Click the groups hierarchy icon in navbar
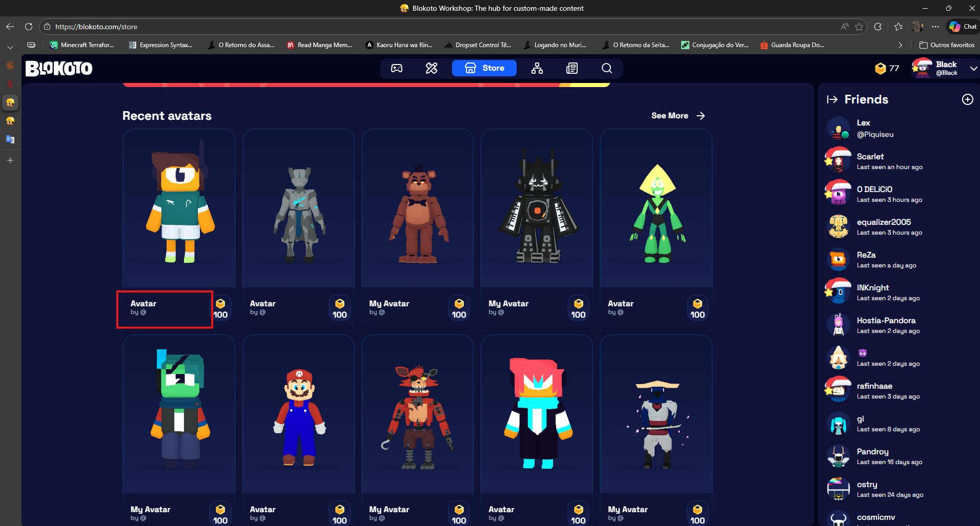Screen dimensions: 980x526 tap(537, 68)
